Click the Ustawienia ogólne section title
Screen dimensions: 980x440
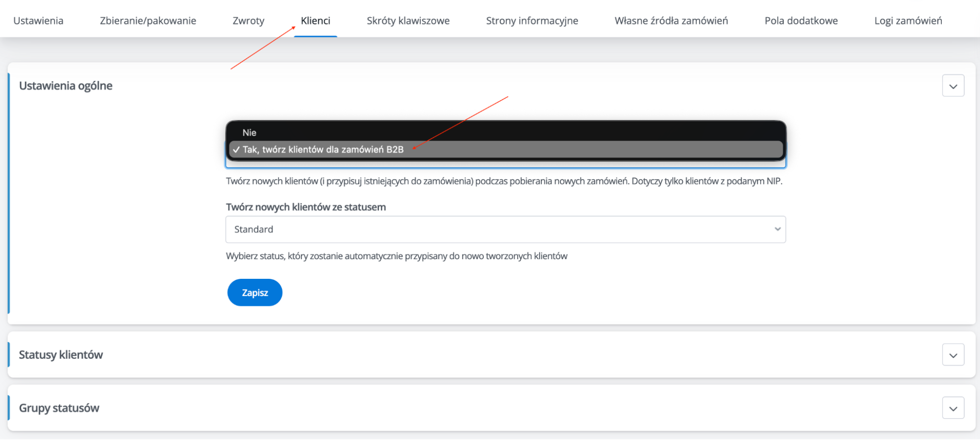66,86
